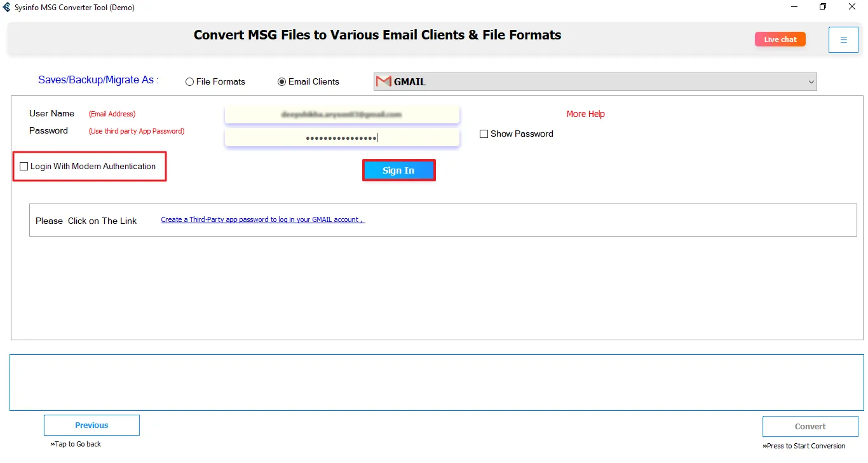
Task: Click the empty log output box
Action: click(x=437, y=382)
